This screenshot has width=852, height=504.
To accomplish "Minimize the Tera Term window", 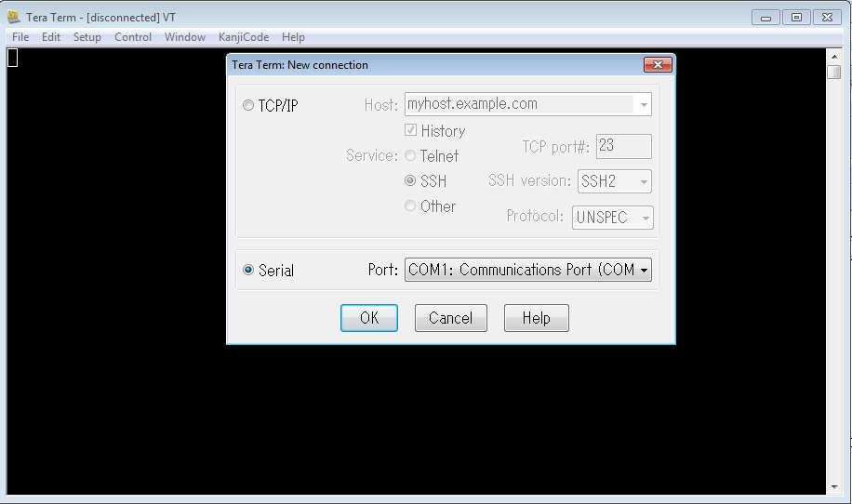I will click(768, 17).
